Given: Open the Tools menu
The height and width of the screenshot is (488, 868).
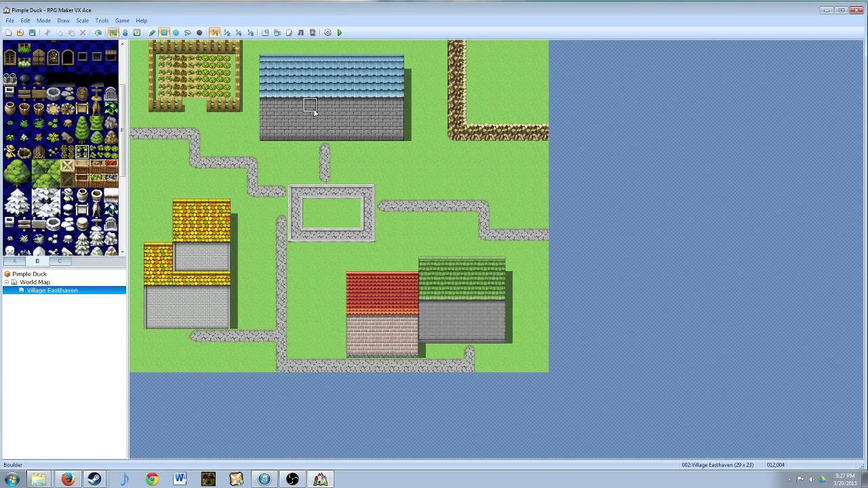Looking at the screenshot, I should (x=102, y=20).
